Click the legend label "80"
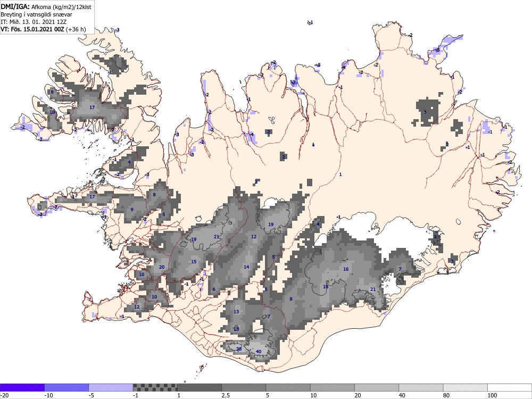 (446, 396)
